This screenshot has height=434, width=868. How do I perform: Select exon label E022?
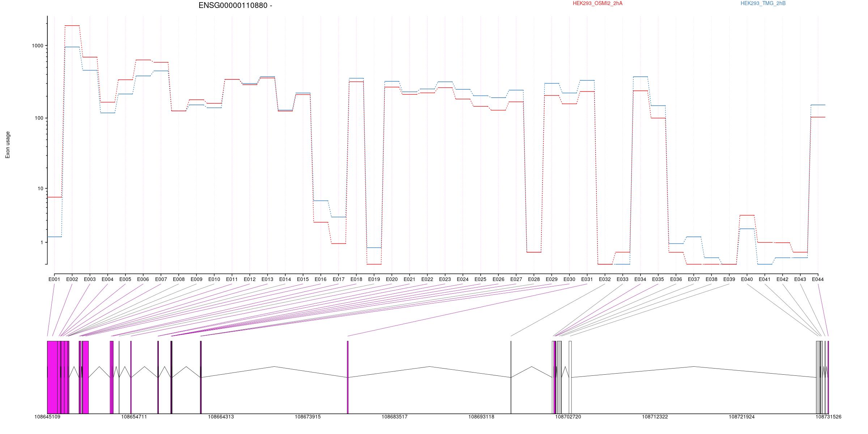427,279
